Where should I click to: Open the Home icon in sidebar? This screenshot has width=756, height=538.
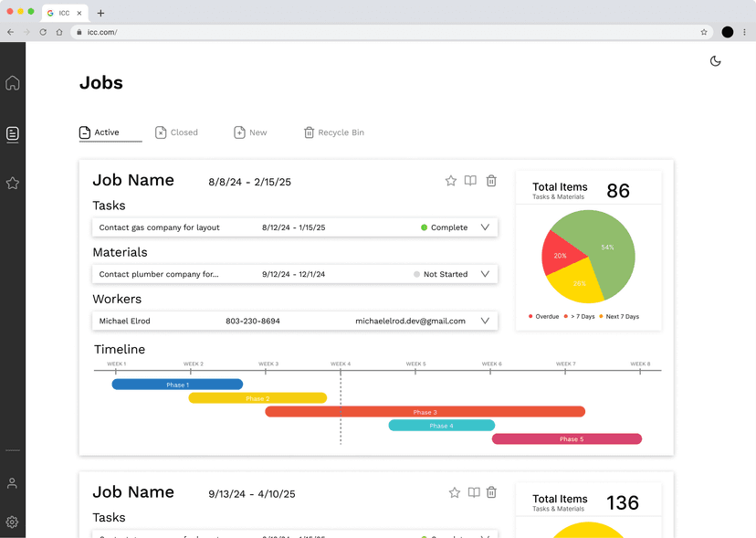[13, 83]
